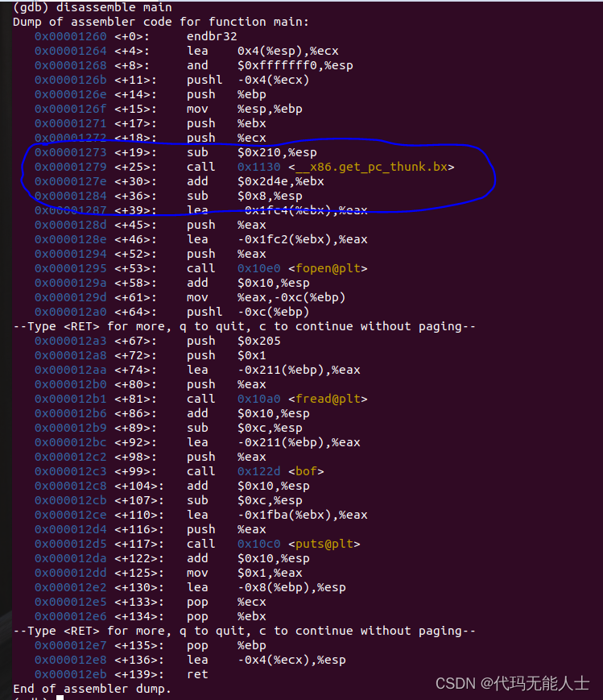Click operand "-0x4(%ecx)" at offset +11
Screen dimensions: 603x700
pos(273,80)
